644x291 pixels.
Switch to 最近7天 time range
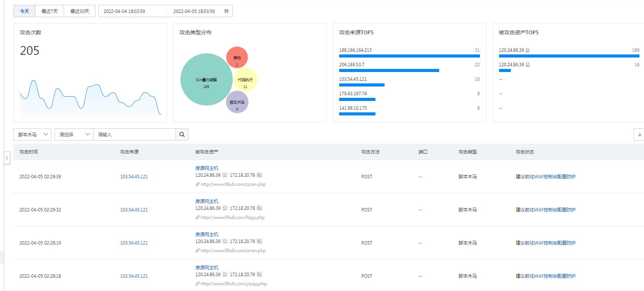pyautogui.click(x=50, y=11)
